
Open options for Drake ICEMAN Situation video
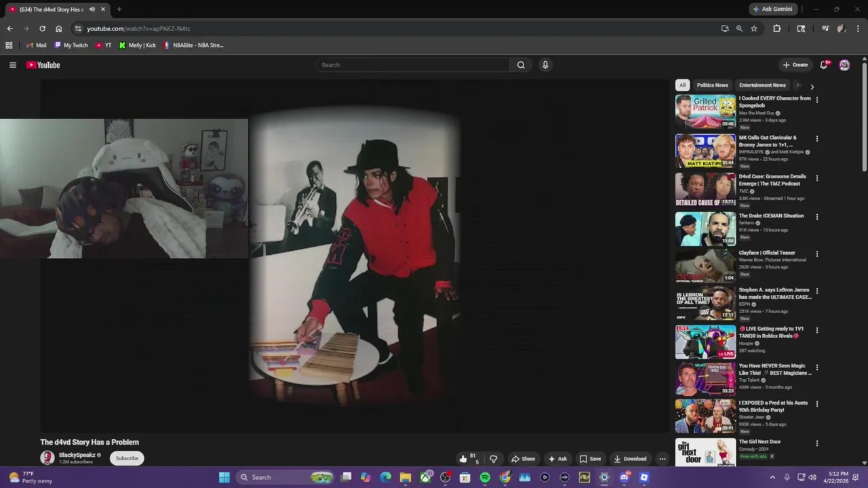pos(816,218)
